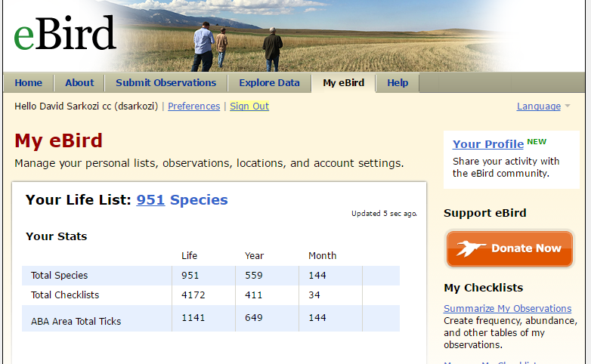Screen dimensions: 591x364
Task: Open the 951 life list link
Action: (x=150, y=199)
